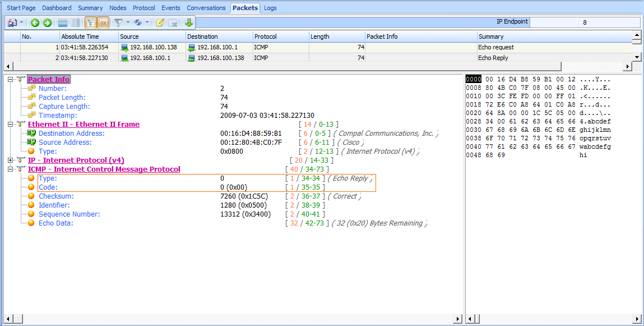Select packet 1 Echo request row
This screenshot has height=326, width=644.
point(318,47)
